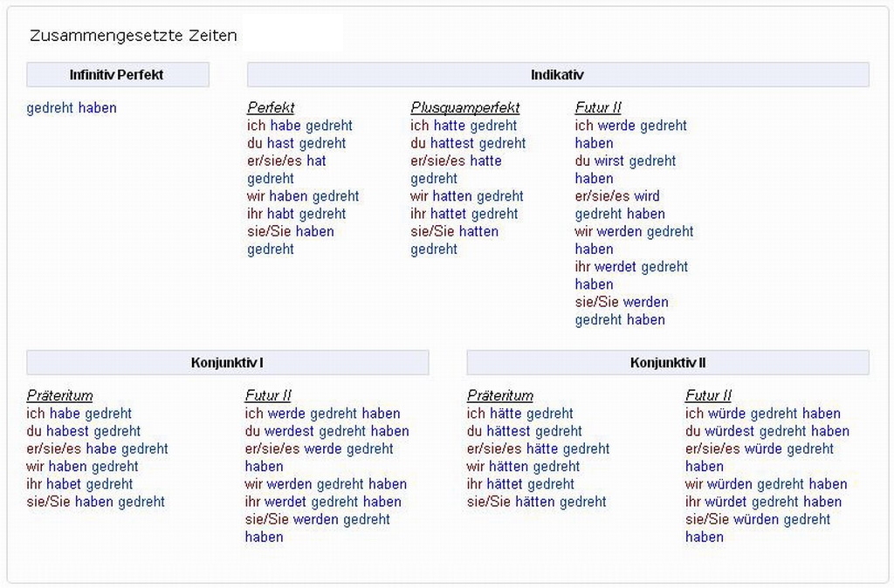Click the "Zusammengesetzte Zeiten" page title
Image resolution: width=894 pixels, height=588 pixels.
click(x=133, y=36)
